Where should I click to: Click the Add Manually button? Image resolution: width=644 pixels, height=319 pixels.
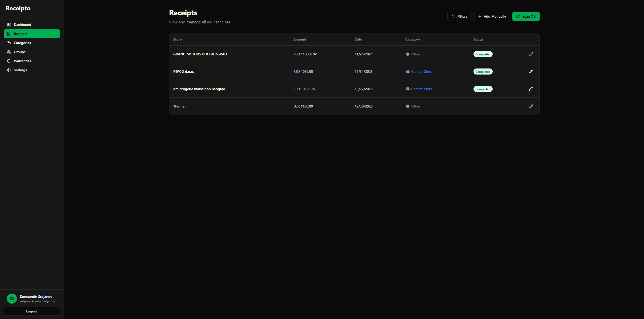(491, 16)
